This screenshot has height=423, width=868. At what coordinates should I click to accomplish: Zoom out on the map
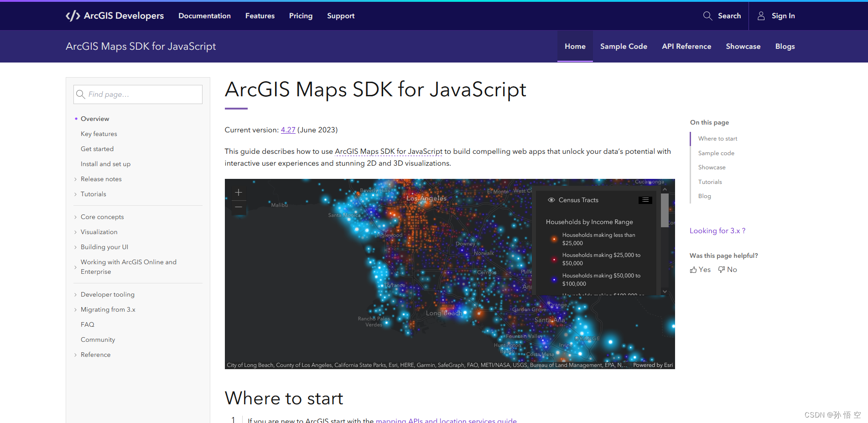point(239,207)
